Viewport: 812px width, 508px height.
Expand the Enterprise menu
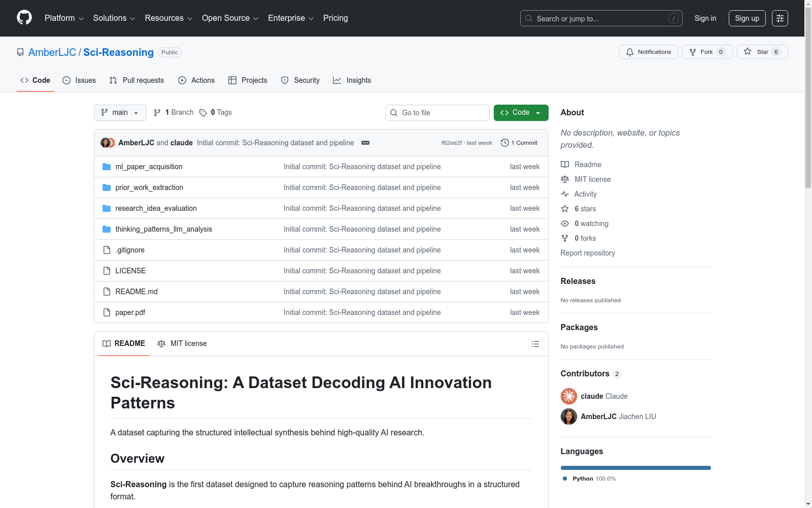(291, 18)
